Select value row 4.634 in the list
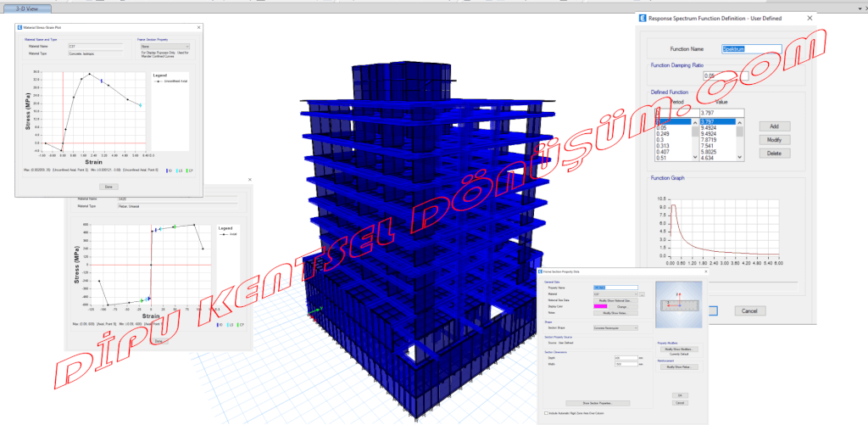Viewport: 868px width, 425px height. (x=718, y=158)
